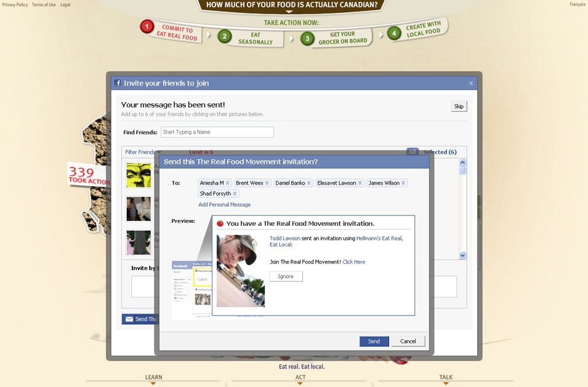Open the Filter Friends dropdown
588x387 pixels.
(143, 152)
